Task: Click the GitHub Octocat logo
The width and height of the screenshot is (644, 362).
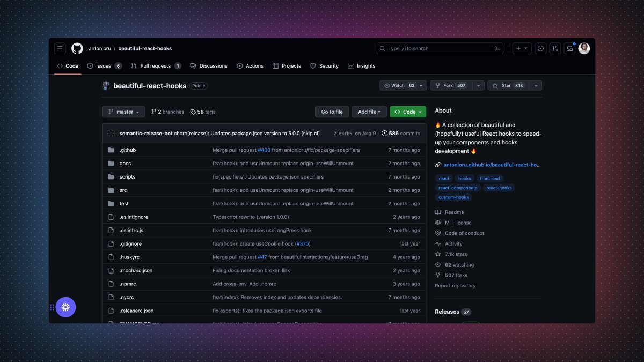Action: (x=77, y=48)
